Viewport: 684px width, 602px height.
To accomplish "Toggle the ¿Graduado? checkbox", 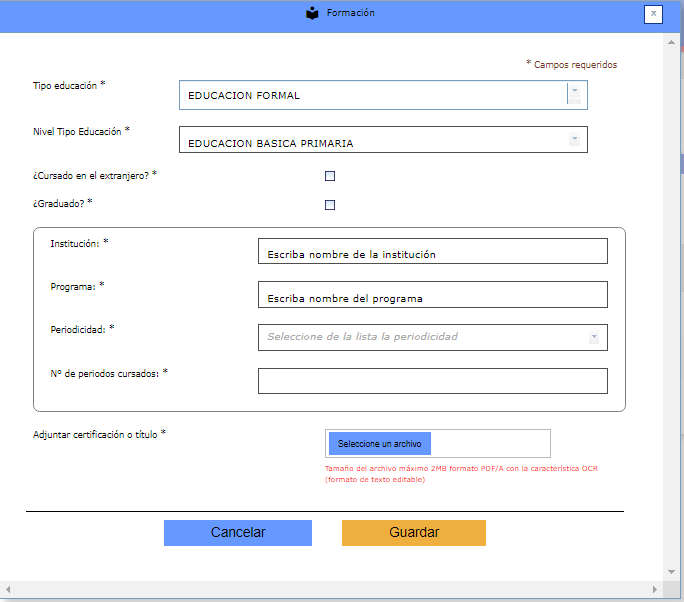I will [x=330, y=205].
